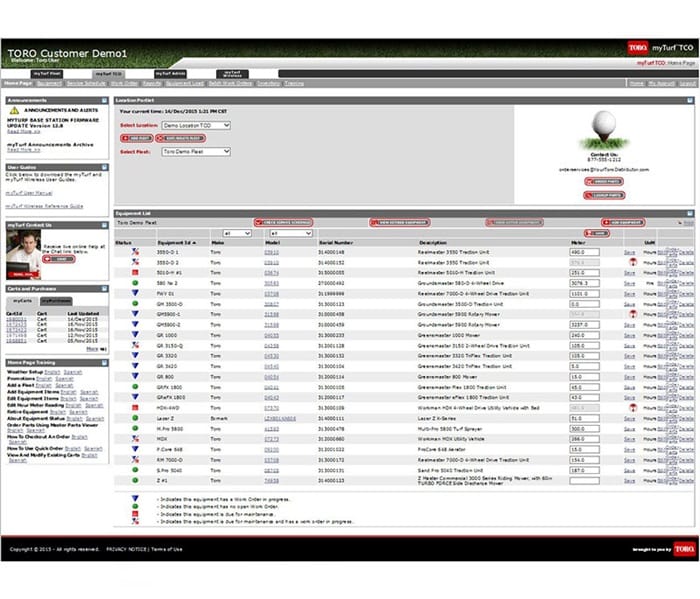The image size is (700, 599).
Task: Click the Add Fleet button
Action: 137,138
